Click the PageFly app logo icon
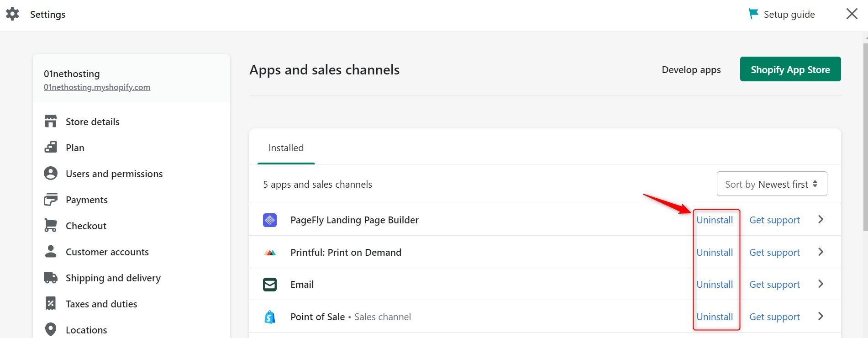 coord(270,220)
